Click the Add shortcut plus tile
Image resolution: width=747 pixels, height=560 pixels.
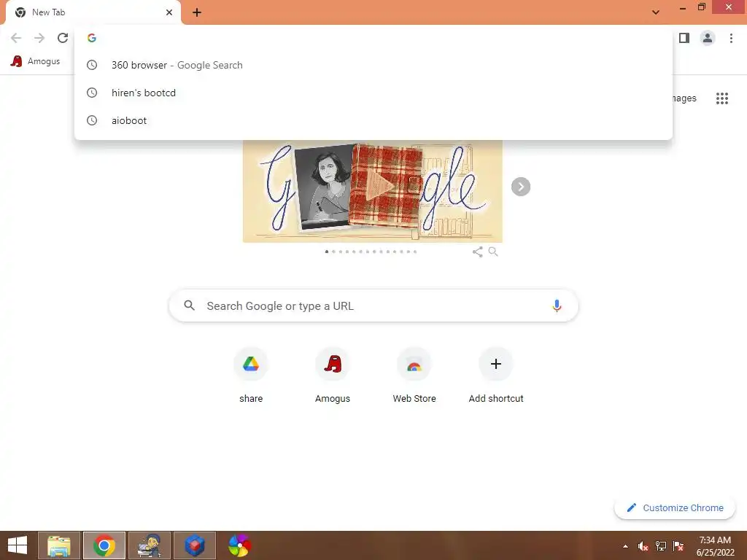[496, 376]
